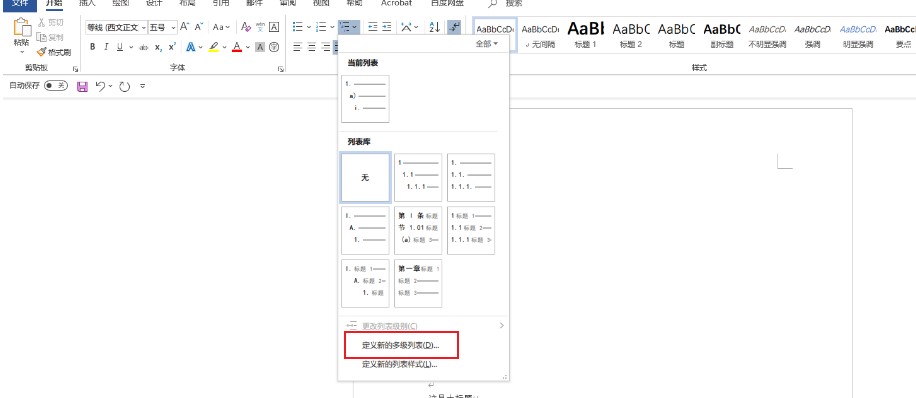Click the numbered list icon

pos(321,27)
